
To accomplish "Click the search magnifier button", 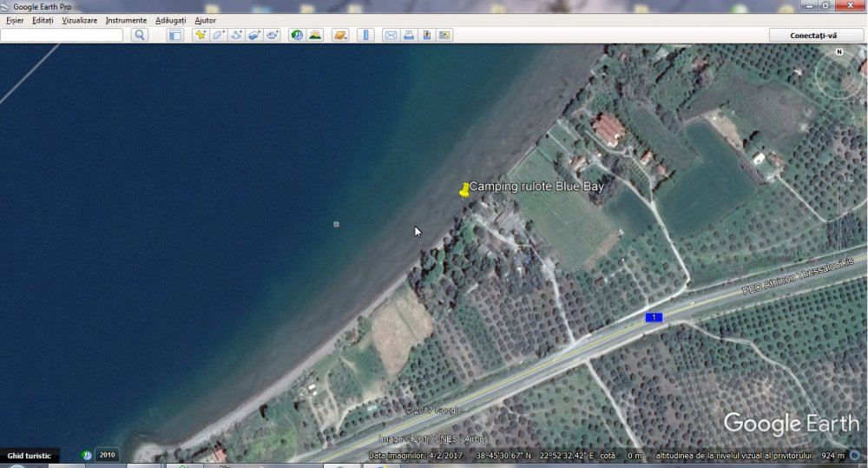I will [140, 36].
